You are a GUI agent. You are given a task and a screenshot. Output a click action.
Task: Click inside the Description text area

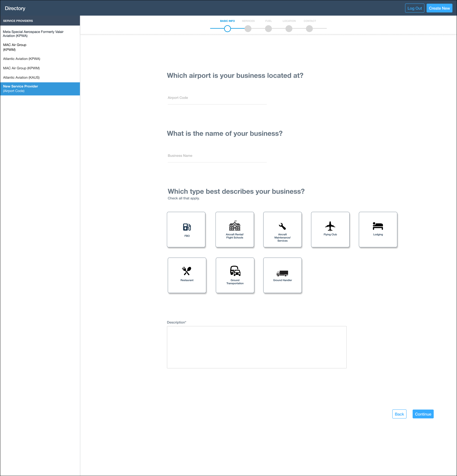point(256,347)
